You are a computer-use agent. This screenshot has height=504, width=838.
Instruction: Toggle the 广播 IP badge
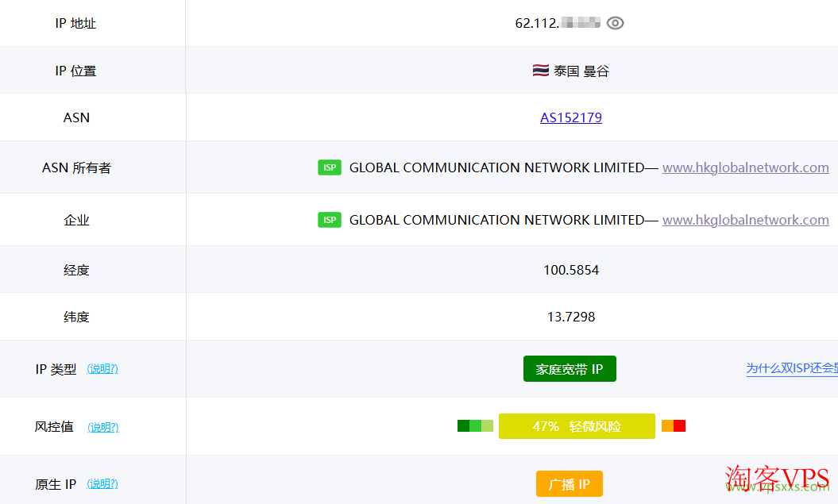pyautogui.click(x=570, y=483)
